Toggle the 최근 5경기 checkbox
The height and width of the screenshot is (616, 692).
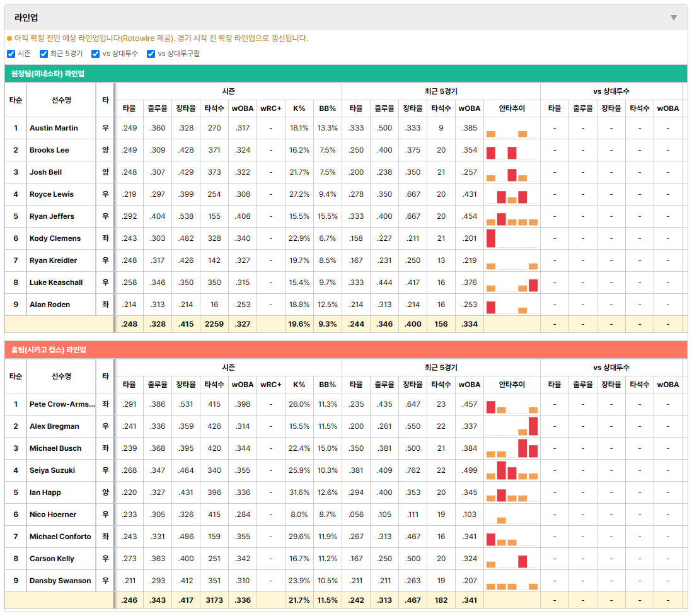tap(43, 54)
